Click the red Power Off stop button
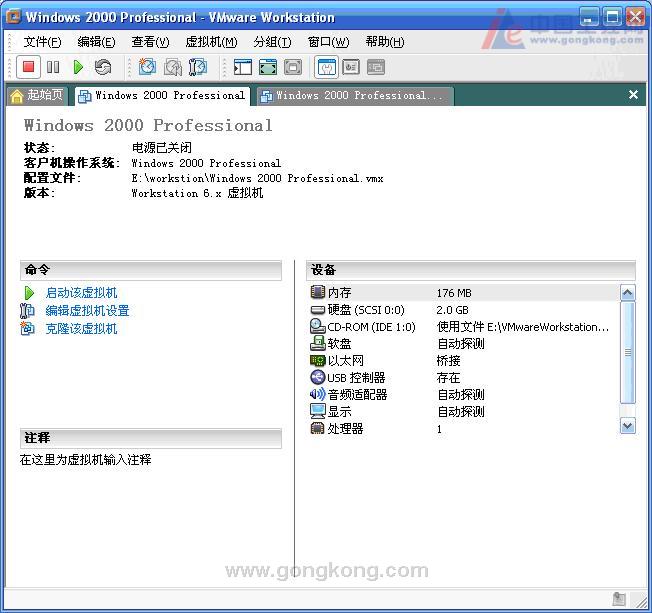 (28, 67)
